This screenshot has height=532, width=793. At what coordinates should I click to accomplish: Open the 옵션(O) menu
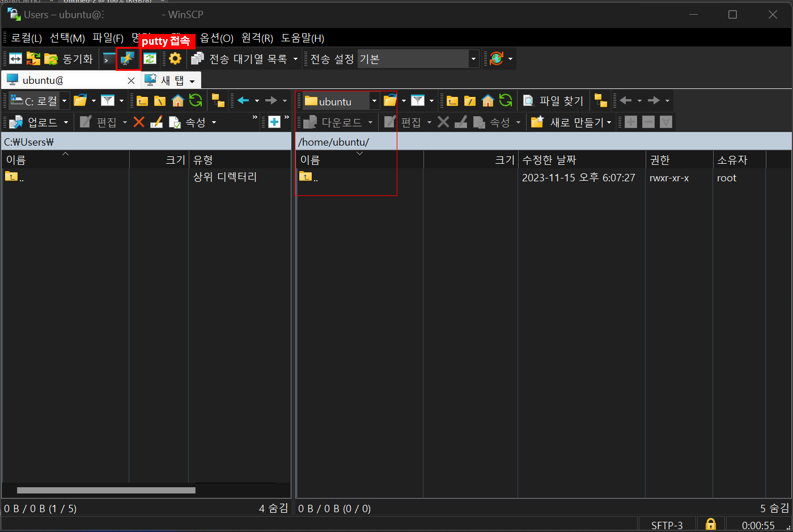click(217, 38)
